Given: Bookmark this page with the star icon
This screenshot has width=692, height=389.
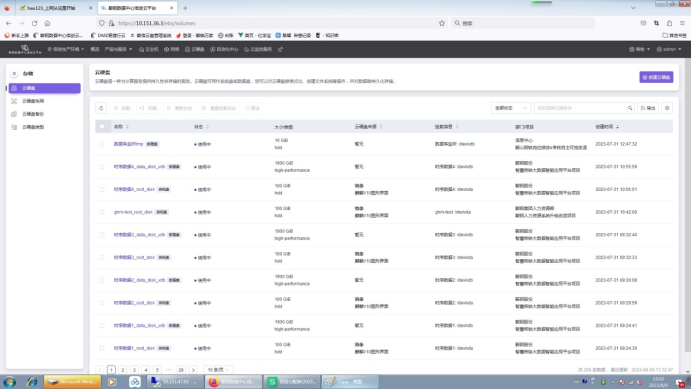Looking at the screenshot, I should pos(442,23).
